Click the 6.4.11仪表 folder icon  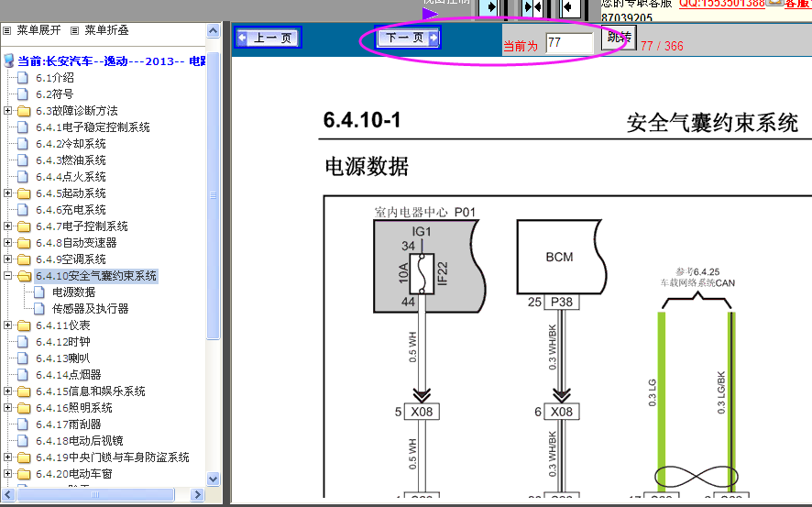(24, 325)
